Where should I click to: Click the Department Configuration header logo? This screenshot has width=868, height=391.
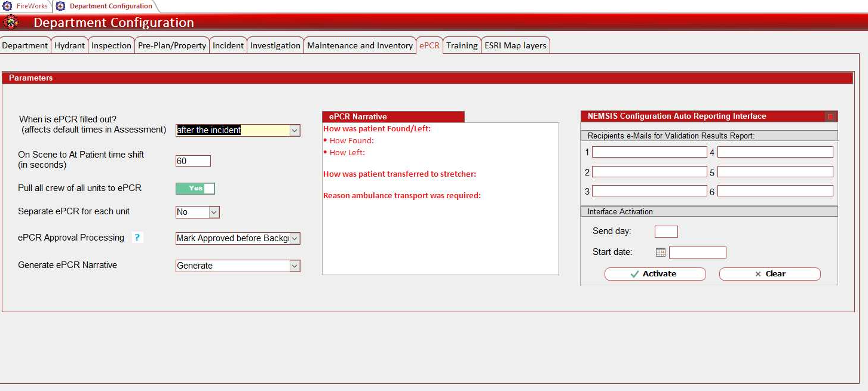tap(10, 23)
